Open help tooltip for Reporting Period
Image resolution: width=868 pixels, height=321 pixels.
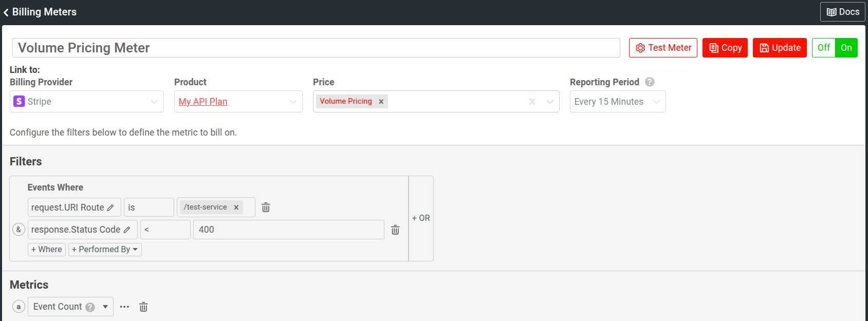(x=650, y=82)
